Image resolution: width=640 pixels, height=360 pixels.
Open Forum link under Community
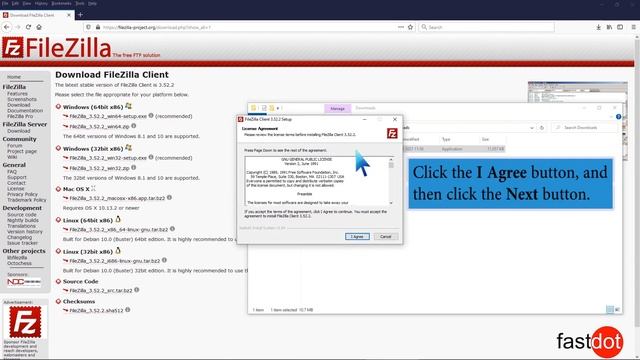click(15, 145)
